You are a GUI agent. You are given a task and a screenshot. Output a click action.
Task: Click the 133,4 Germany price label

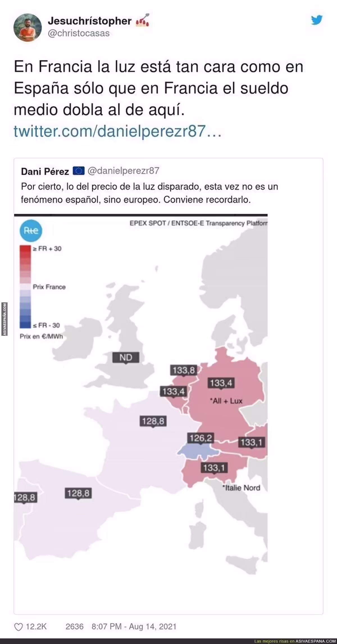[221, 383]
